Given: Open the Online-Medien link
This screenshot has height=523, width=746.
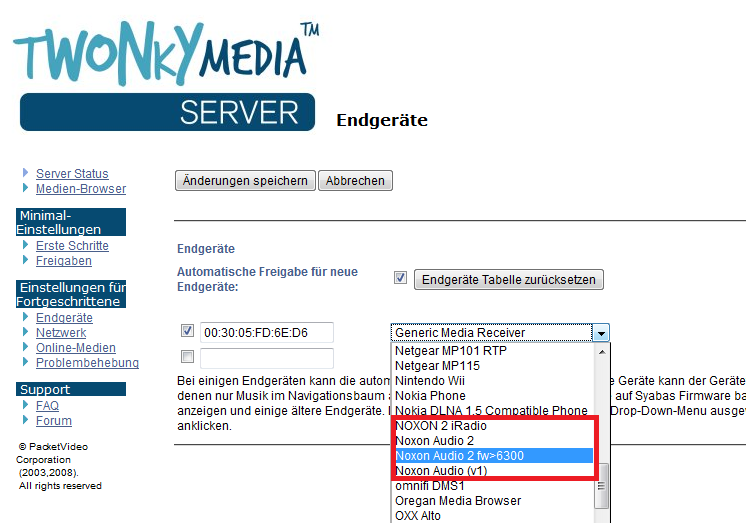Looking at the screenshot, I should 76,348.
